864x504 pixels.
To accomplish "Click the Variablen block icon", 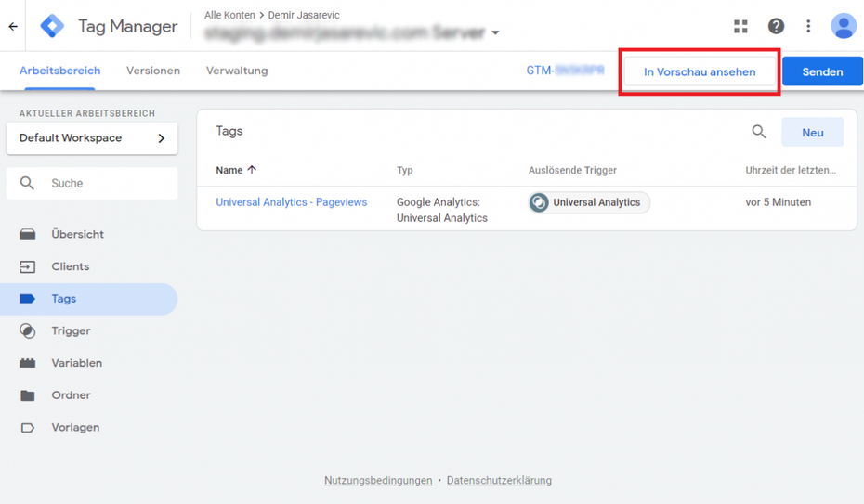I will [28, 363].
